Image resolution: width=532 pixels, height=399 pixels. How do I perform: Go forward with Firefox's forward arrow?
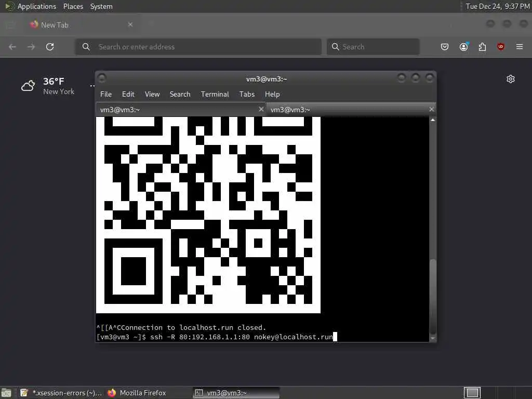tap(31, 47)
